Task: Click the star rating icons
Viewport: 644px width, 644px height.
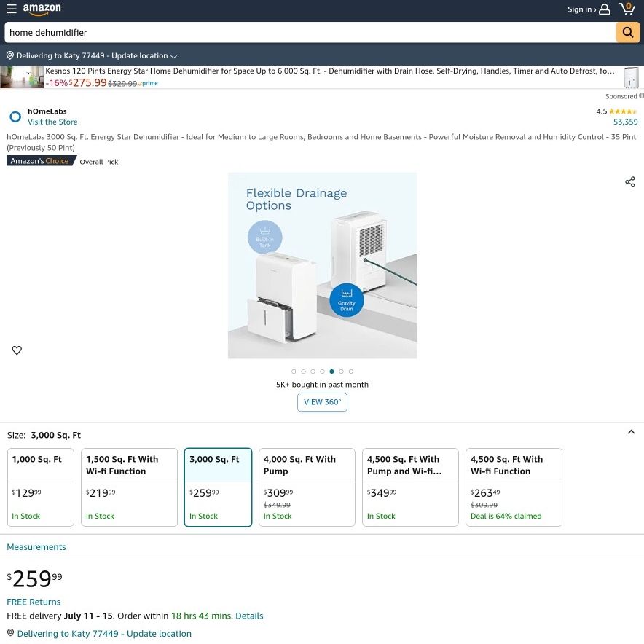Action: click(623, 111)
